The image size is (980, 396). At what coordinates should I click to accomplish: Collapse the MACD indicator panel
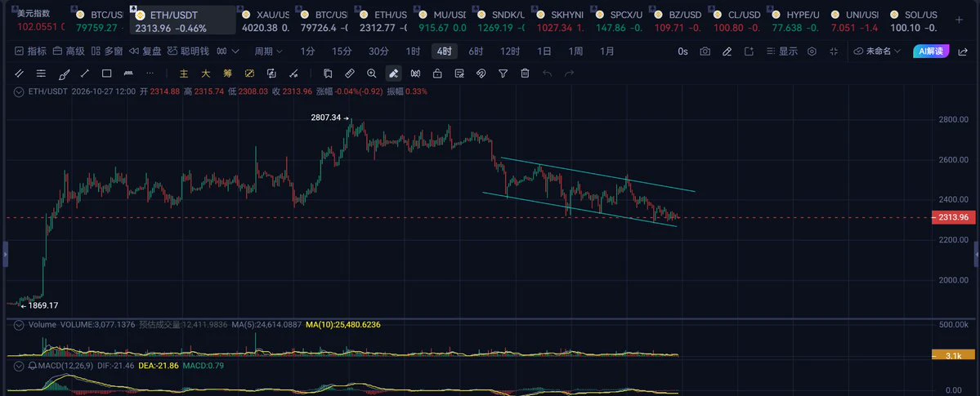[x=20, y=365]
